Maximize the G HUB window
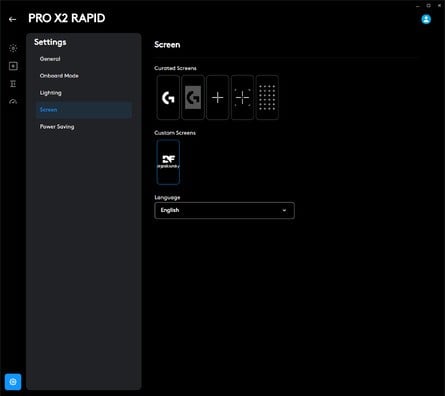The height and width of the screenshot is (396, 445). click(x=429, y=6)
